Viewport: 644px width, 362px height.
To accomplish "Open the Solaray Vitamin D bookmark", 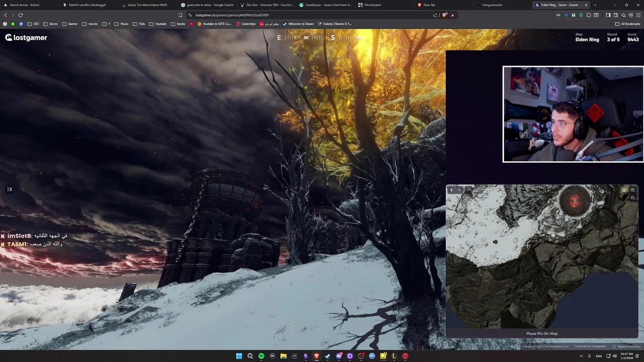I will tap(334, 24).
